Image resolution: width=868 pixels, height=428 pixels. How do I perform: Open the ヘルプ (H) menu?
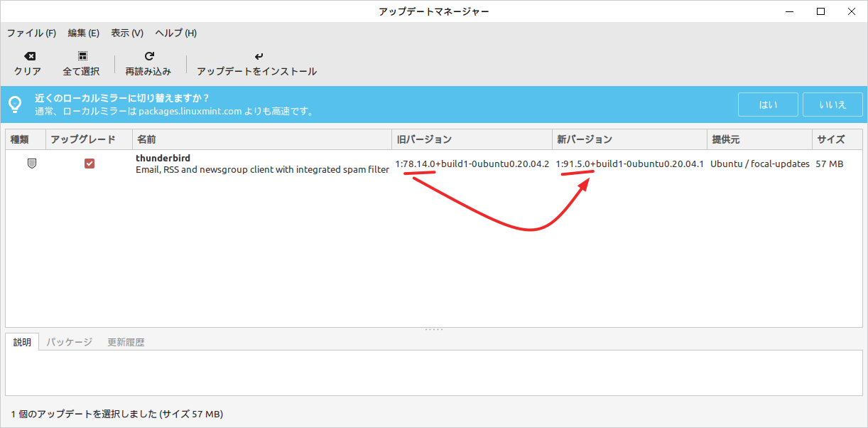[x=175, y=33]
